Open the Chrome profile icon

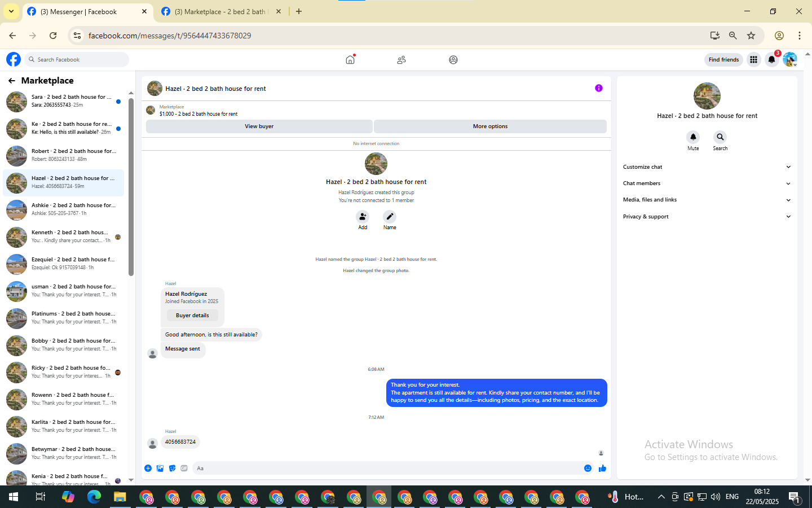coord(779,36)
